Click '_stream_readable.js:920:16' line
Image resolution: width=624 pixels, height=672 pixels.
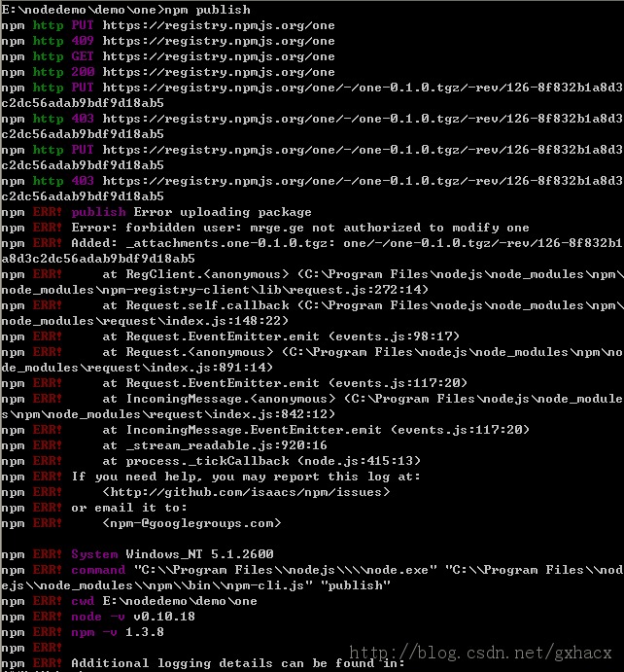point(226,445)
